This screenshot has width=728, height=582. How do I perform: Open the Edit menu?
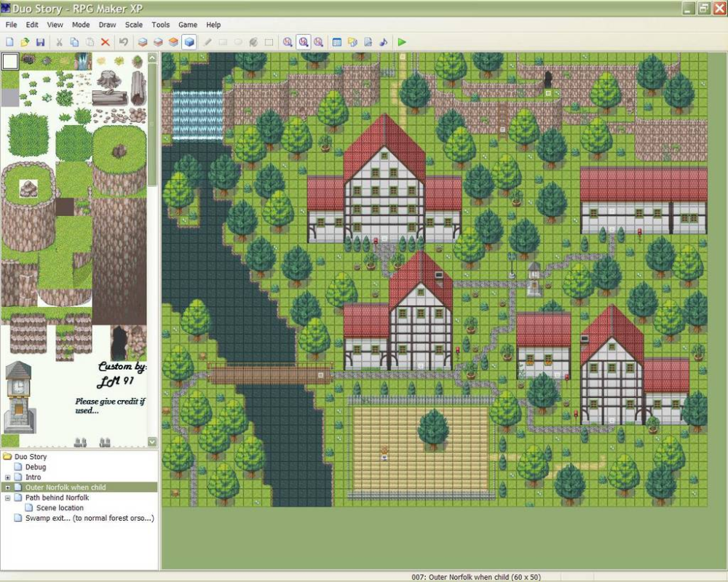[32, 25]
